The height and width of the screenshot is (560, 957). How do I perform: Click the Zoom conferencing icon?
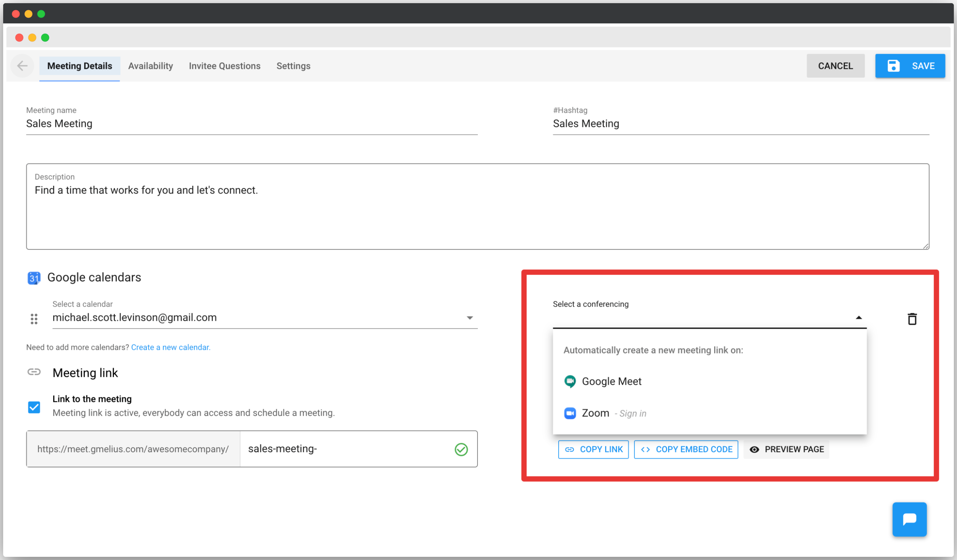570,413
